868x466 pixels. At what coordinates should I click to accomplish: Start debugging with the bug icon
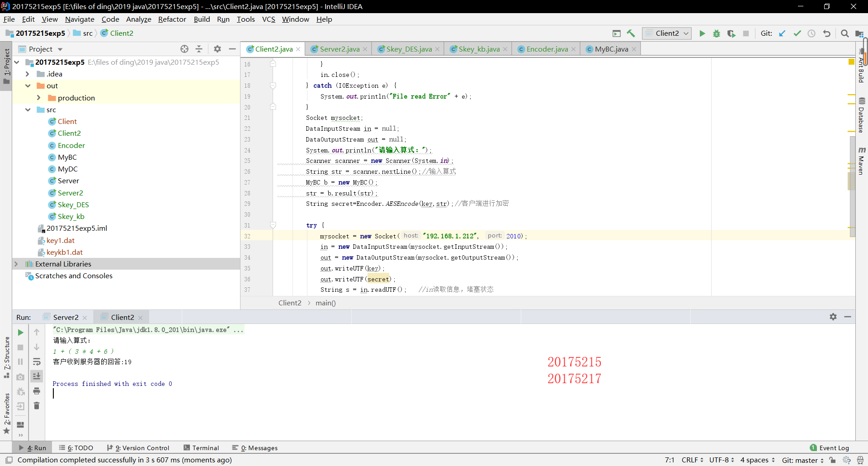[x=717, y=33]
